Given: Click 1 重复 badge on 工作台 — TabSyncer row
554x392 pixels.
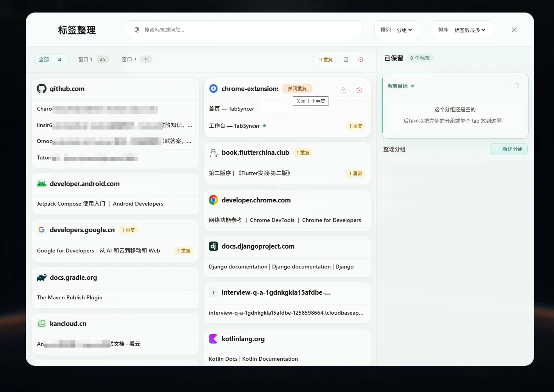Looking at the screenshot, I should point(356,126).
